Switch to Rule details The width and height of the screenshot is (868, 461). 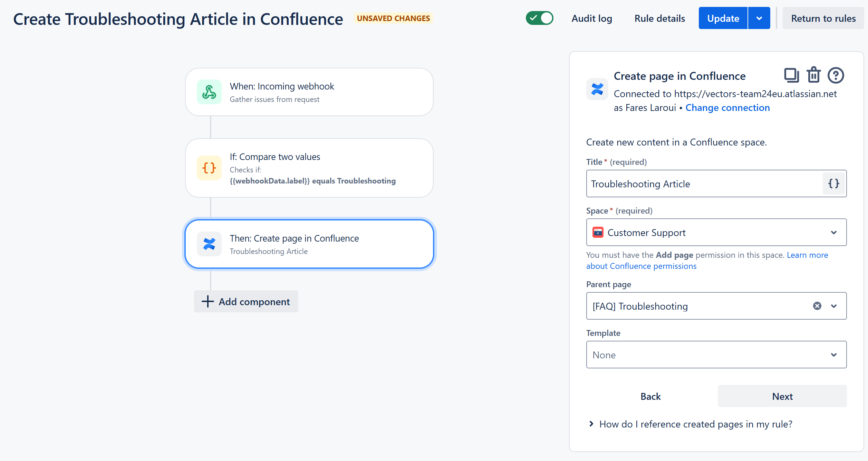(x=659, y=18)
